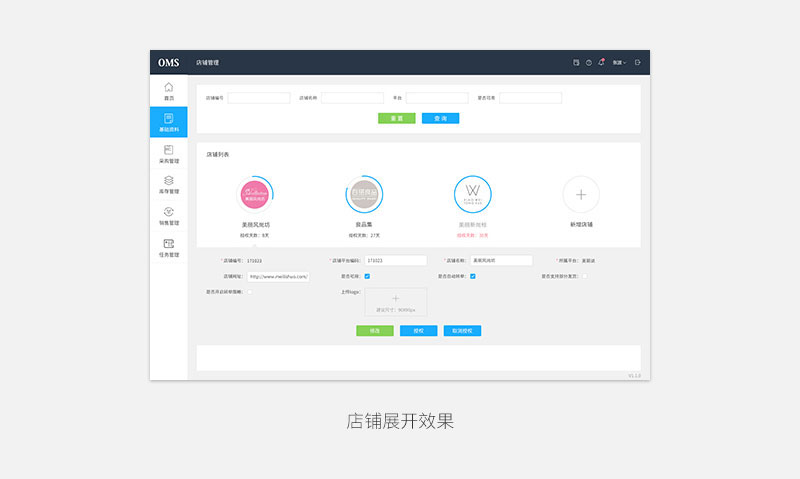
Task: Select 基础资料 in the sidebar
Action: click(168, 122)
